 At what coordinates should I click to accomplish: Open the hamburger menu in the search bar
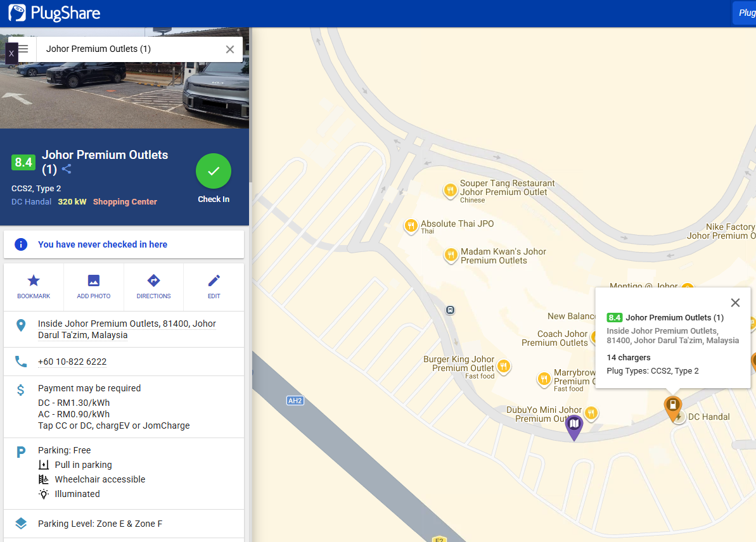(23, 49)
